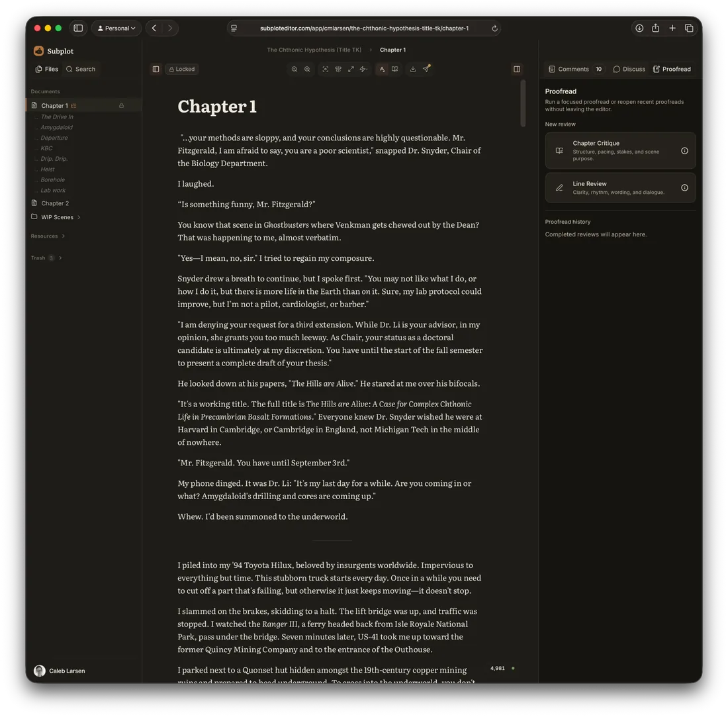This screenshot has width=728, height=717.
Task: Click the download export icon
Action: coord(413,70)
